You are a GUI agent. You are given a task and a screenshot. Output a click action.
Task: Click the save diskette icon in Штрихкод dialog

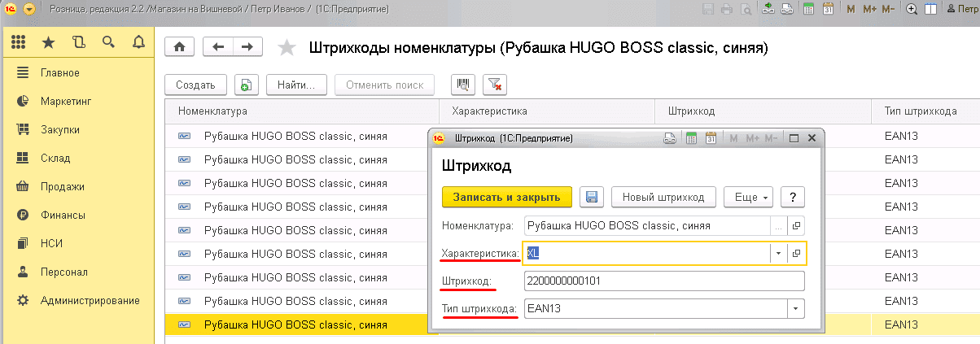coord(592,197)
